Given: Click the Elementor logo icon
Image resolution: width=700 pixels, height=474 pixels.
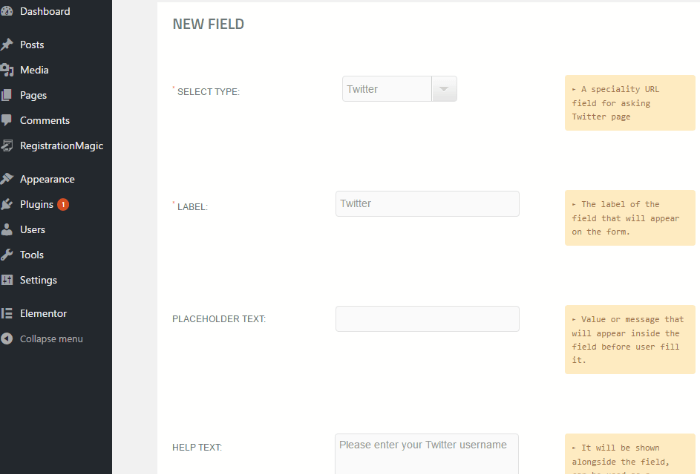Looking at the screenshot, I should tap(8, 313).
